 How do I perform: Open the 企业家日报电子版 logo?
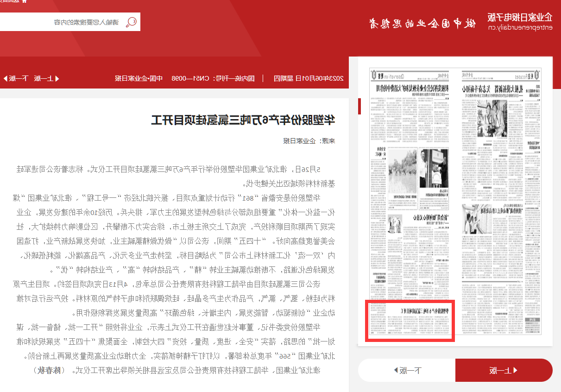pyautogui.click(x=520, y=22)
